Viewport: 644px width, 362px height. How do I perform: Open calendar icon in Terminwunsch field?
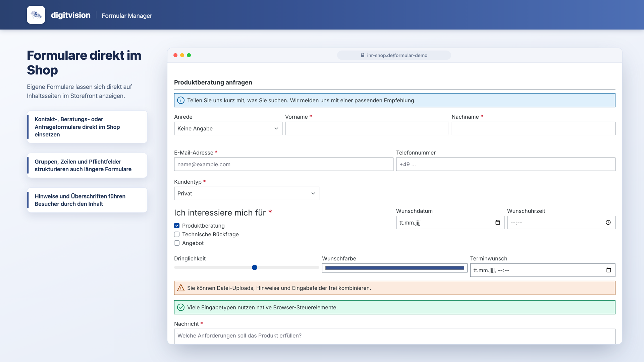(609, 270)
